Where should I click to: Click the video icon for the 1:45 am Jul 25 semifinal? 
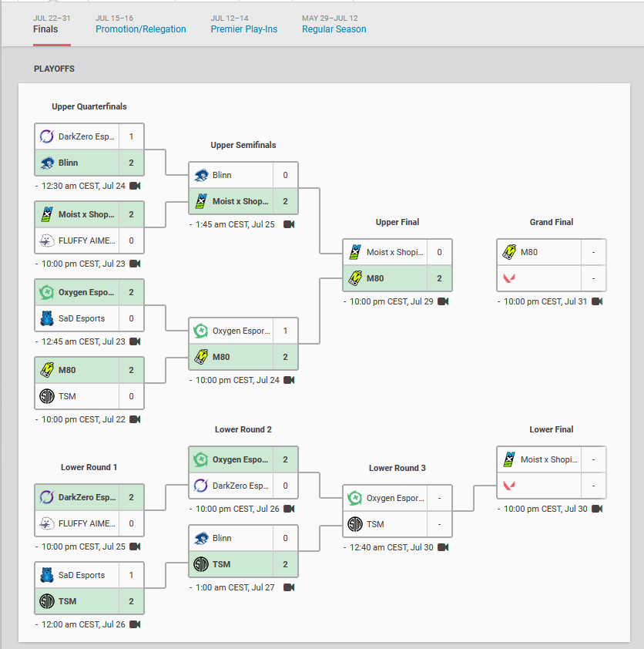point(289,224)
